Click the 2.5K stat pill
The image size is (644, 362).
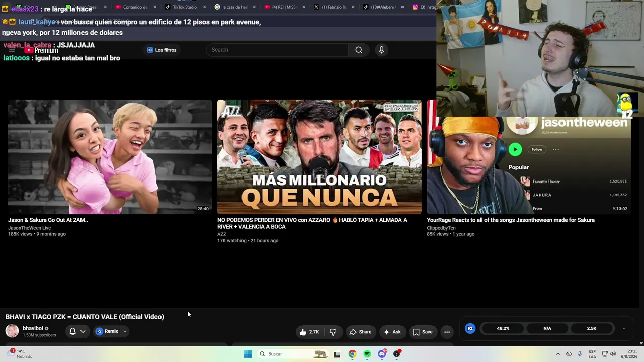point(592,328)
